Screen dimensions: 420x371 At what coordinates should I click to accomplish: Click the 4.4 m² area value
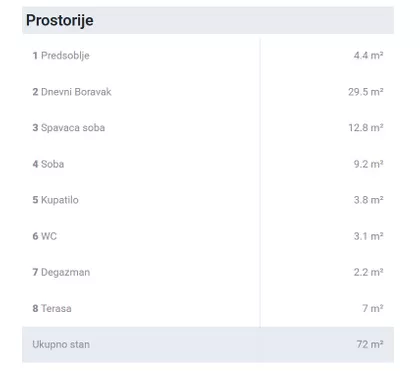[368, 55]
